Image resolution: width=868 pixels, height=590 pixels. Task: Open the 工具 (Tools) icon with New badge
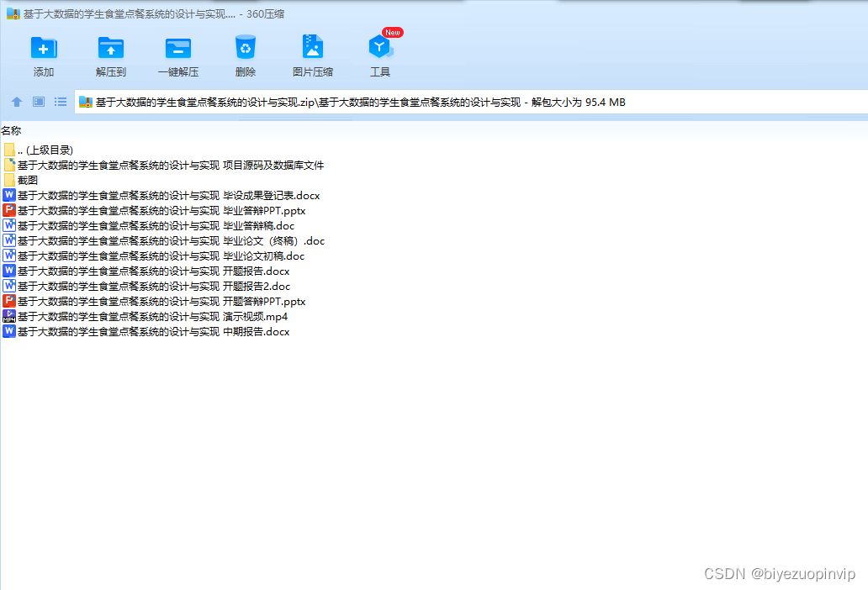(380, 47)
